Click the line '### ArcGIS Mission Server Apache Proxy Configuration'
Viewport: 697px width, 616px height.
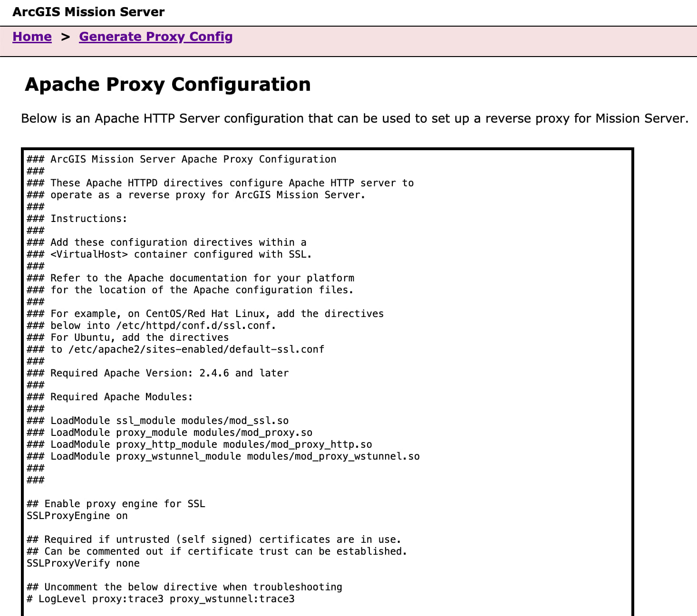(x=181, y=159)
